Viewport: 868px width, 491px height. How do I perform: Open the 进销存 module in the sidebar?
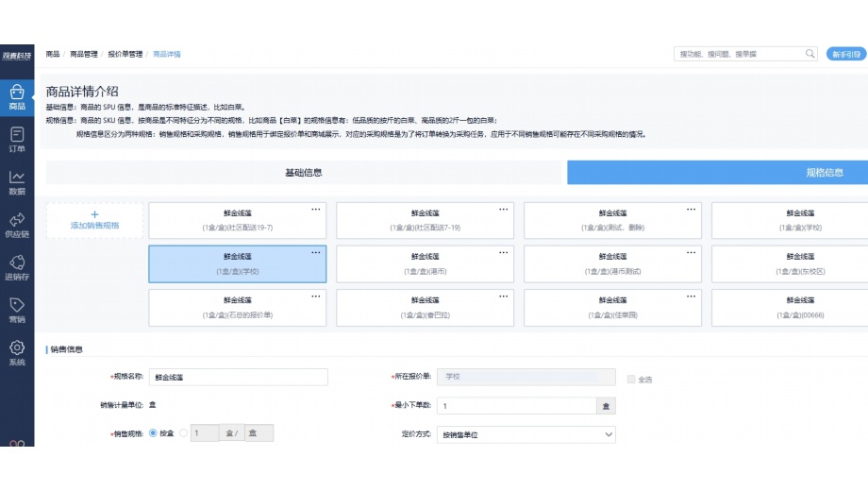[x=17, y=267]
